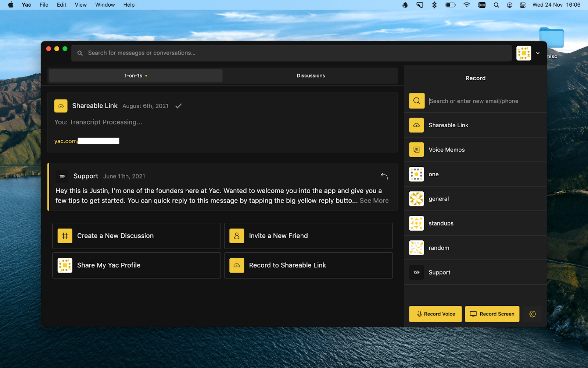Image resolution: width=588 pixels, height=368 pixels.
Task: Click Record to Shareable Link button
Action: pos(308,265)
